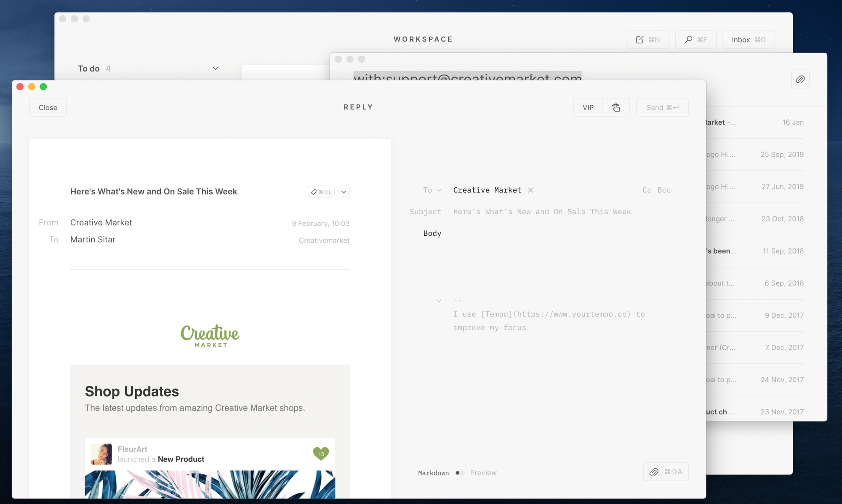Expand the To do dropdown arrow
Viewport: 842px width, 504px height.
(215, 68)
